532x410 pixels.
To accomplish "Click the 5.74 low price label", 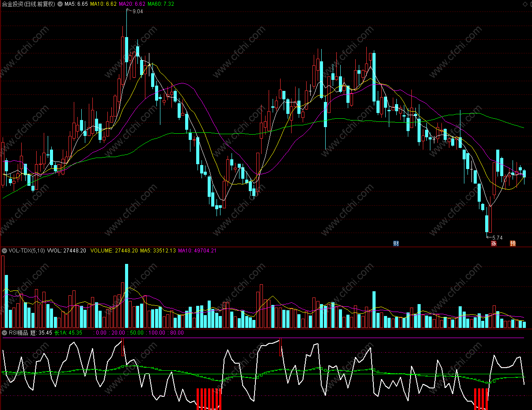I will 498,237.
